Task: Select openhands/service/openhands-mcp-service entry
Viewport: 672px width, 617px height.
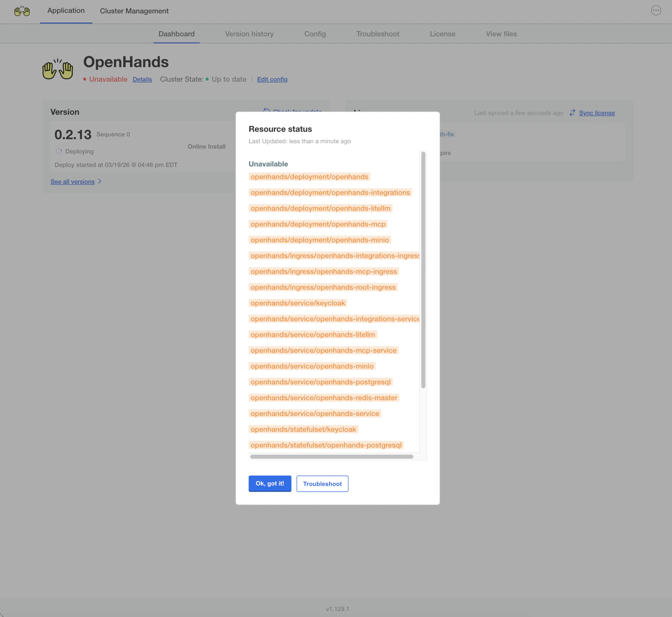Action: [x=324, y=351]
